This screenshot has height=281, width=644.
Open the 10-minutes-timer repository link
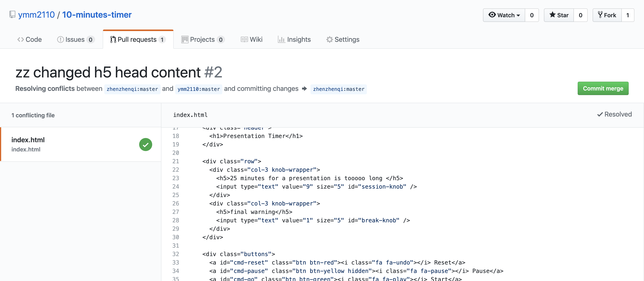click(97, 15)
